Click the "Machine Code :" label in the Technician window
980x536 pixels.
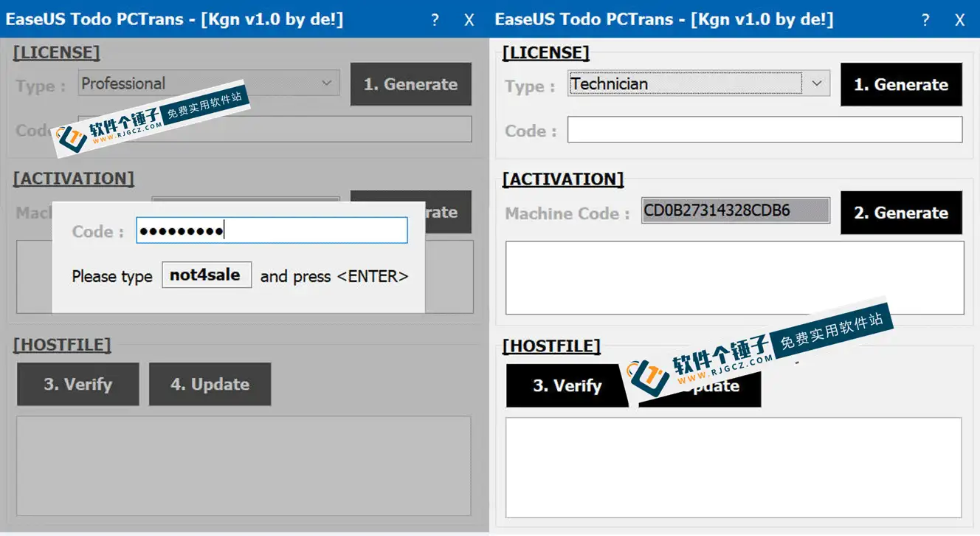tap(567, 213)
